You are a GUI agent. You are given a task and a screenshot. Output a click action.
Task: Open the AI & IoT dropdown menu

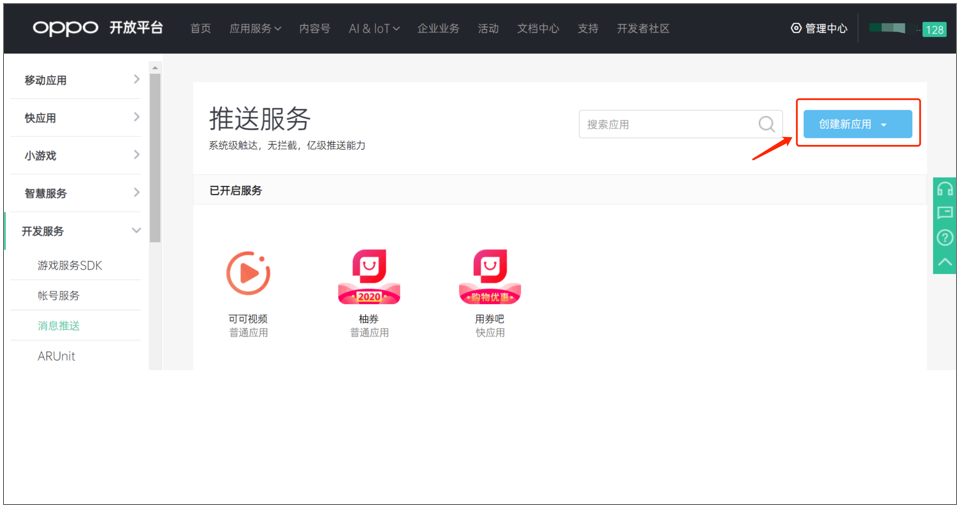(x=374, y=29)
